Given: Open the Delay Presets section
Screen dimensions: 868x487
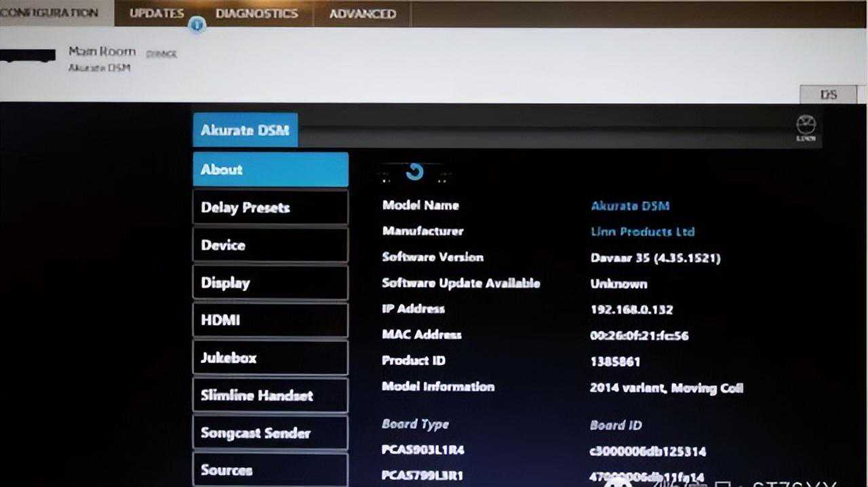Looking at the screenshot, I should (x=270, y=208).
